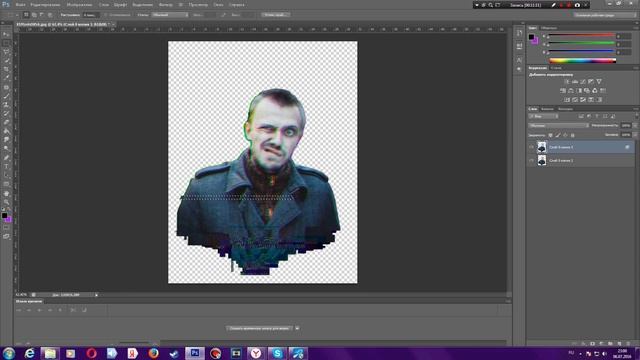
Task: Open the Файл menu
Action: click(x=20, y=5)
